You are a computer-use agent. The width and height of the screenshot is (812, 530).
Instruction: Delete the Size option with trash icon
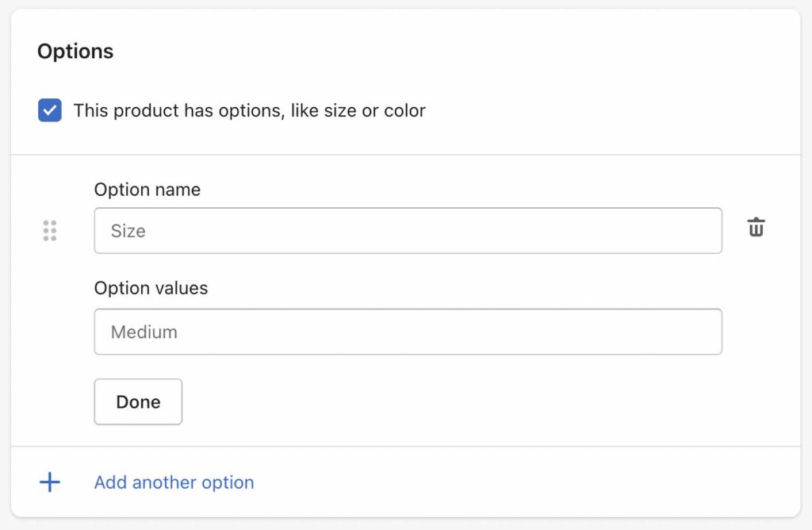click(756, 227)
